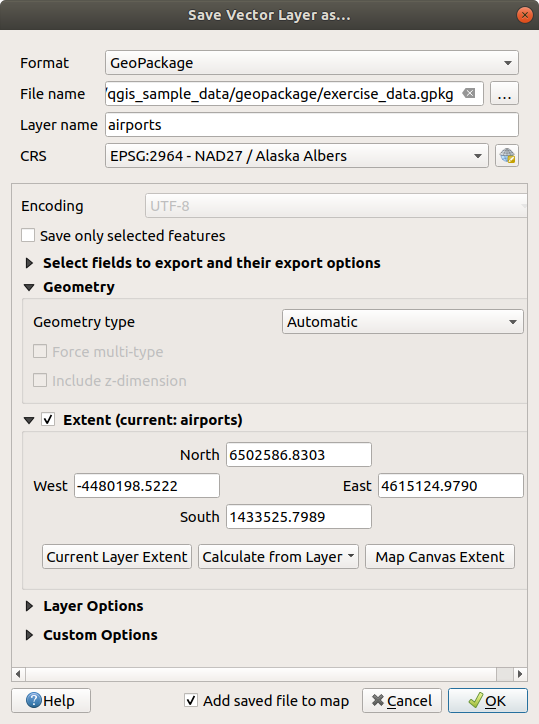This screenshot has height=724, width=539.
Task: Open the Select CRS globe icon
Action: coord(507,156)
